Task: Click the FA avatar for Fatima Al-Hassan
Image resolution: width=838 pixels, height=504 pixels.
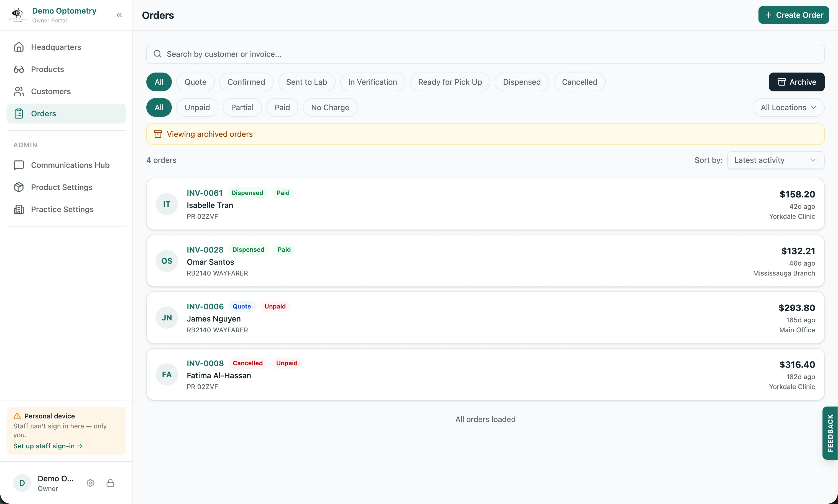Action: click(167, 374)
